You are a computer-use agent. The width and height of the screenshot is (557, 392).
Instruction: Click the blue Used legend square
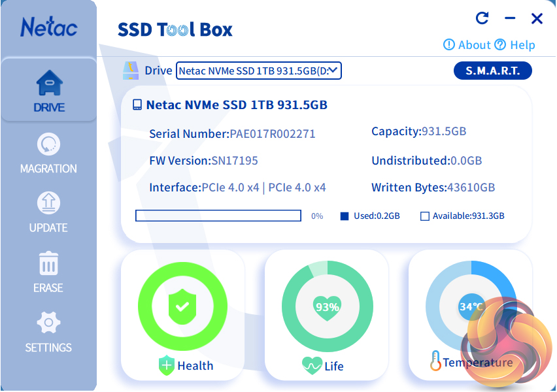click(345, 216)
